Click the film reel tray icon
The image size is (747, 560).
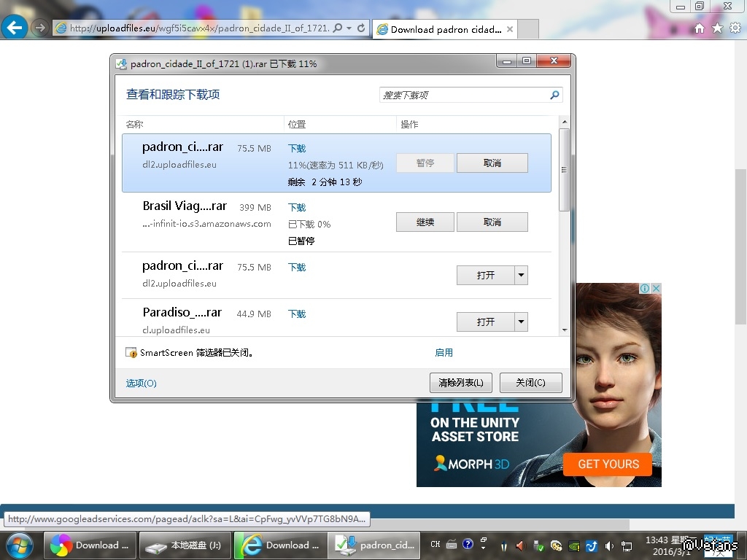[x=556, y=545]
